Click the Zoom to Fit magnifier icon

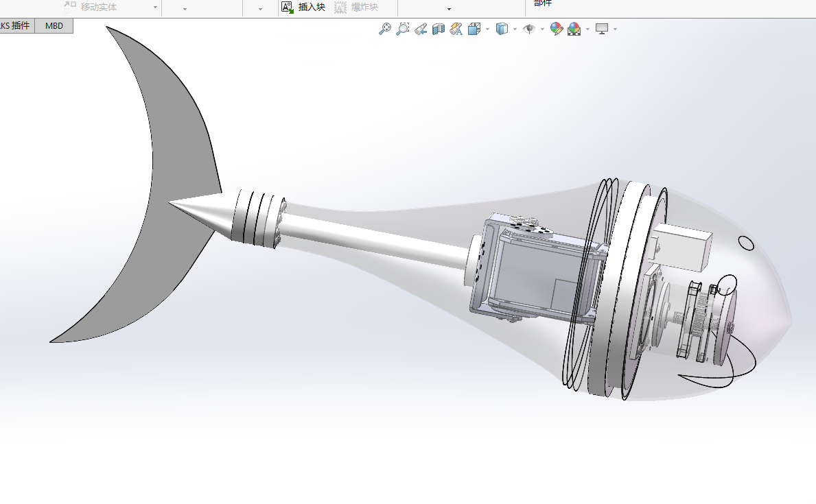tap(384, 29)
